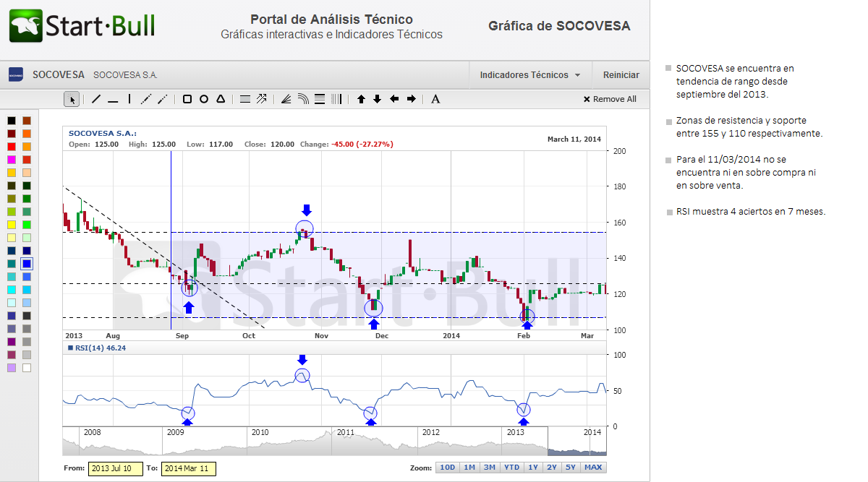The height and width of the screenshot is (482, 868).
Task: Choose the horizontal-lines Fibonacci retracement tool
Action: point(320,99)
